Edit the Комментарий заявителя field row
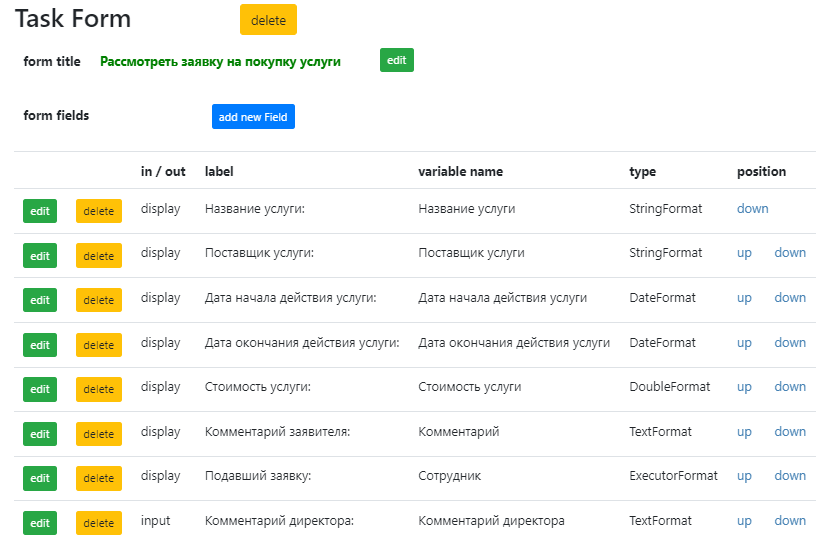Viewport: 830px width, 541px height. click(40, 434)
